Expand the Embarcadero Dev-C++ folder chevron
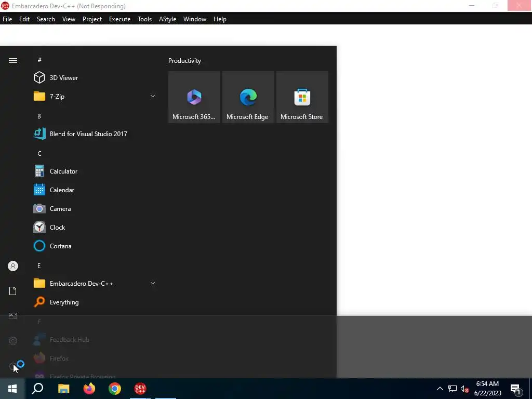The height and width of the screenshot is (399, 532). pyautogui.click(x=153, y=283)
